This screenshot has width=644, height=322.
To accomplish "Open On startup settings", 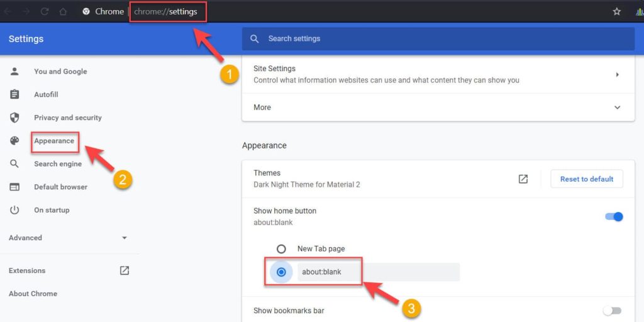I will click(52, 210).
